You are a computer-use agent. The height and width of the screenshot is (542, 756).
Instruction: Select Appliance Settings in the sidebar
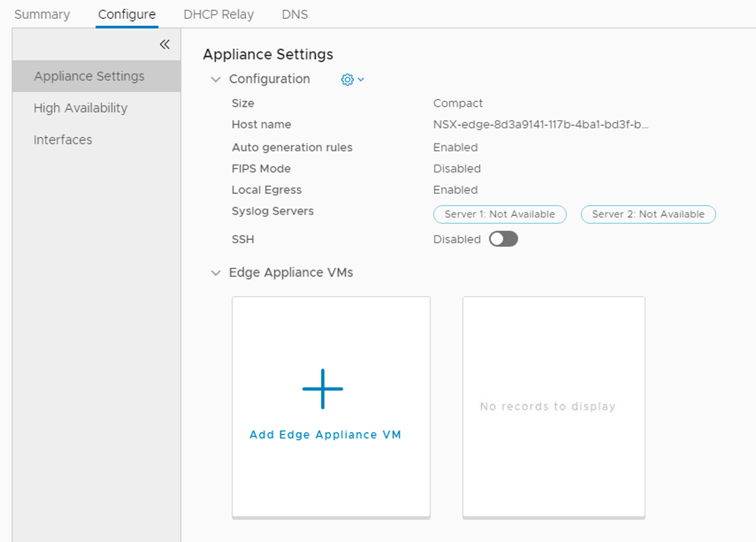click(x=89, y=76)
